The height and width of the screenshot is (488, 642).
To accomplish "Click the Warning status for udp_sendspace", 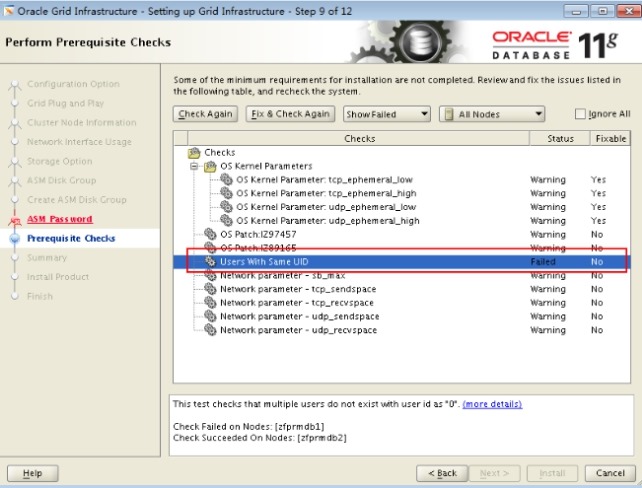I will pos(548,316).
